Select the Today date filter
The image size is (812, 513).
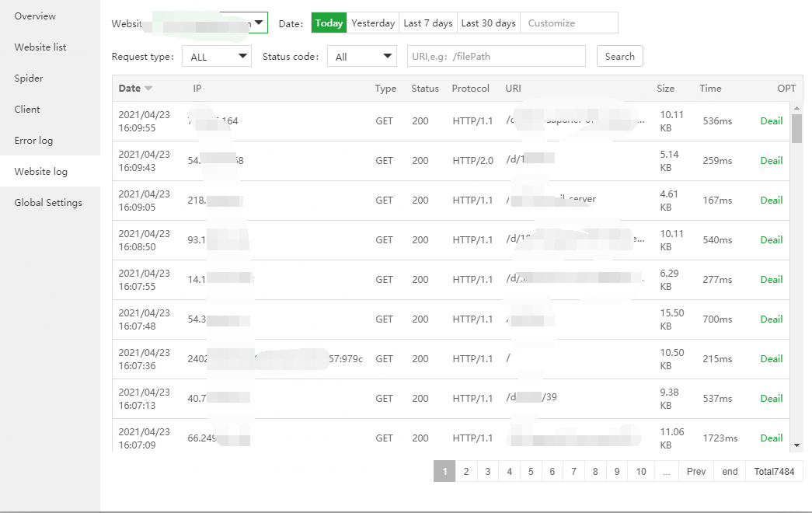tap(329, 23)
